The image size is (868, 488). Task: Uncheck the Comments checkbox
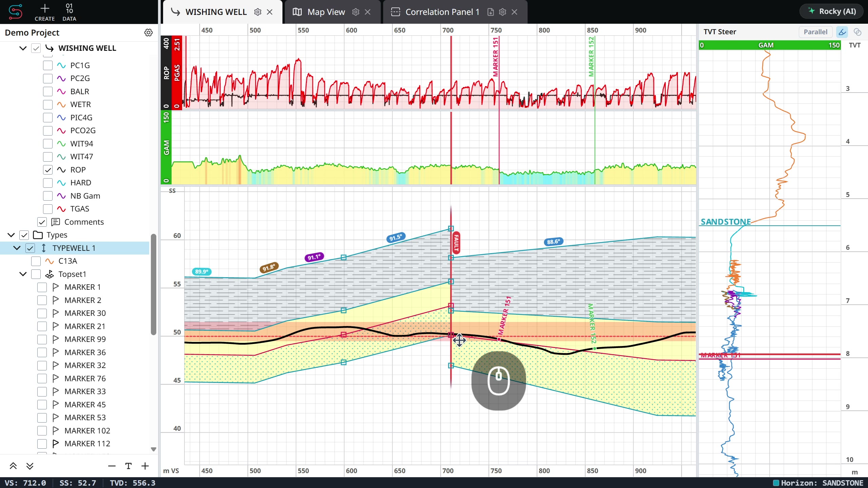42,222
